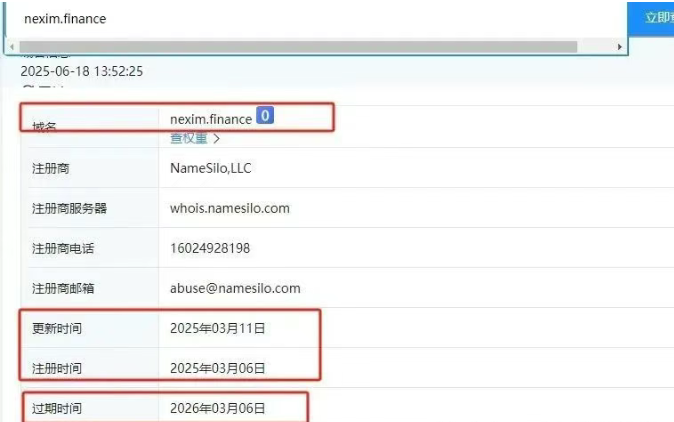
Task: Click the 2025-06-18 13:52:25 timestamp
Action: click(82, 71)
